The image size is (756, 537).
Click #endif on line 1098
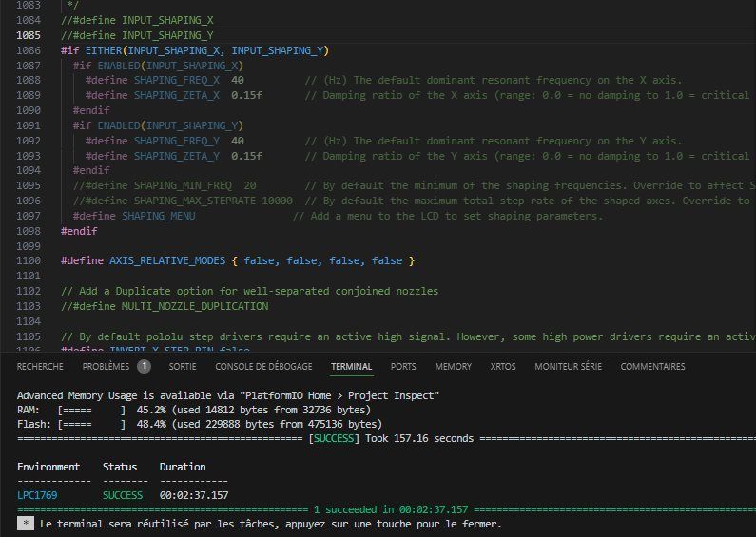pos(79,231)
